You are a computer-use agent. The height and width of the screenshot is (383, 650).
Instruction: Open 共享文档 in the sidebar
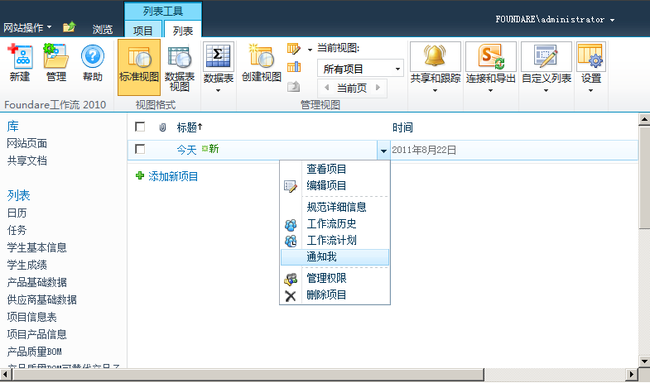tap(27, 161)
